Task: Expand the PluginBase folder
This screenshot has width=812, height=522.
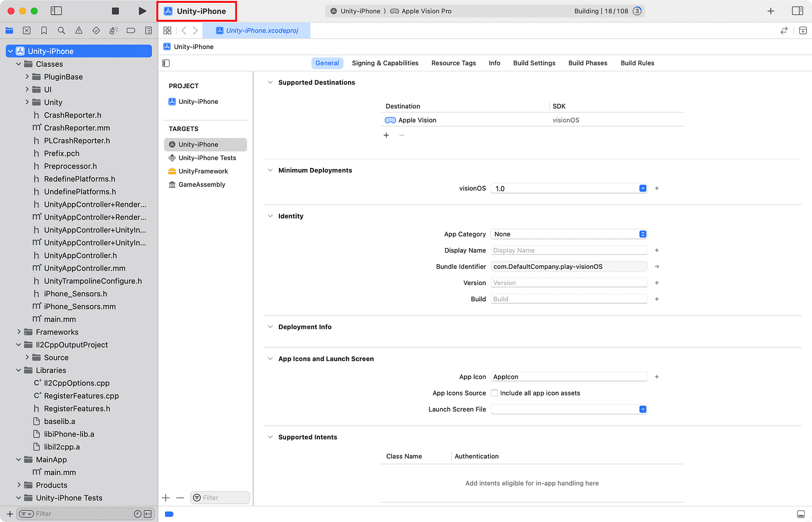Action: point(27,77)
